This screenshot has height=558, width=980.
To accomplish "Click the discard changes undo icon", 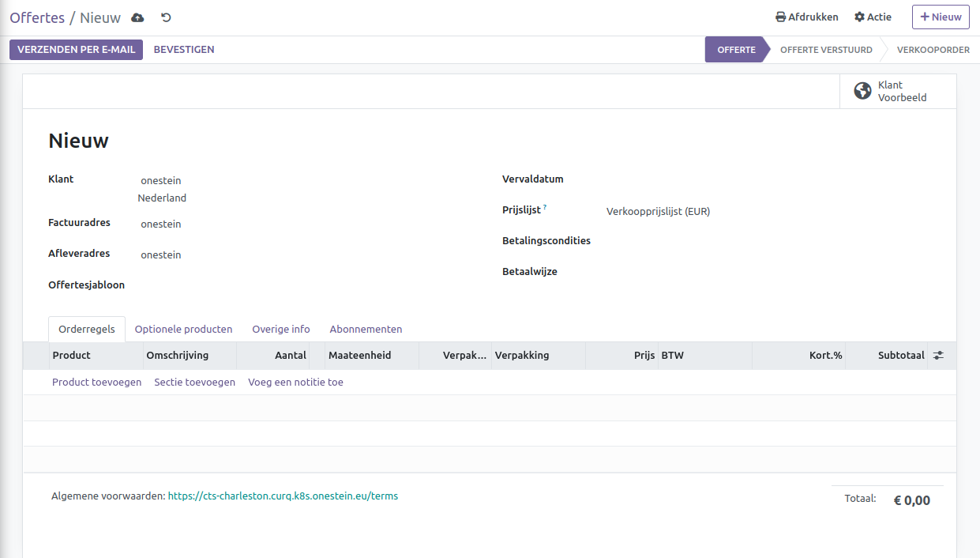I will tap(166, 17).
